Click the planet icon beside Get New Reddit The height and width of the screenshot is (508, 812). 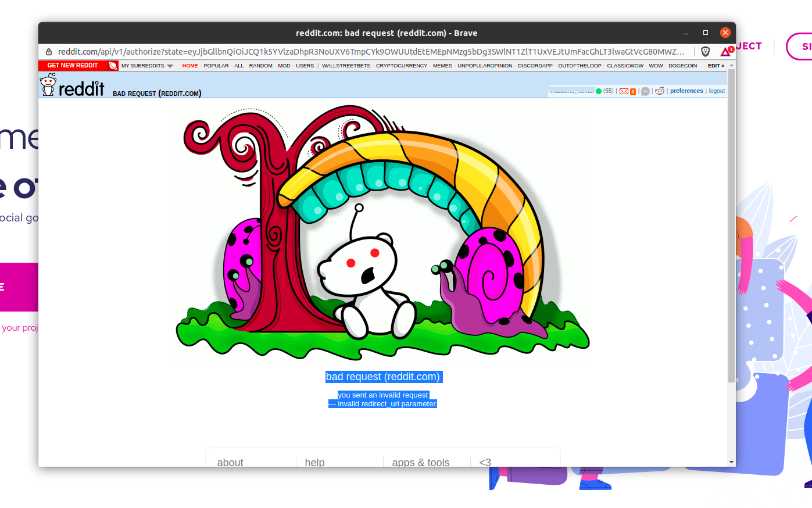113,66
